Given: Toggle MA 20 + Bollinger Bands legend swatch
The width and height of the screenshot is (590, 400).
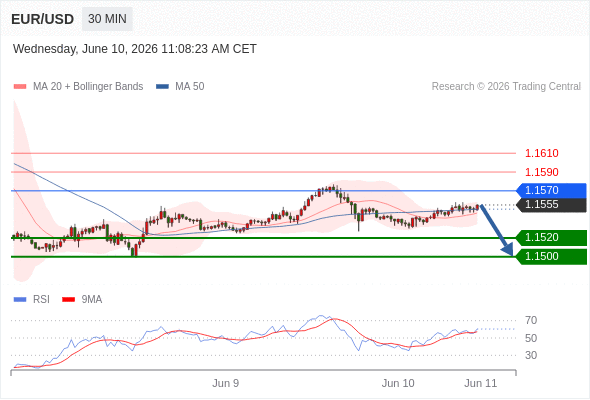Looking at the screenshot, I should pos(20,87).
